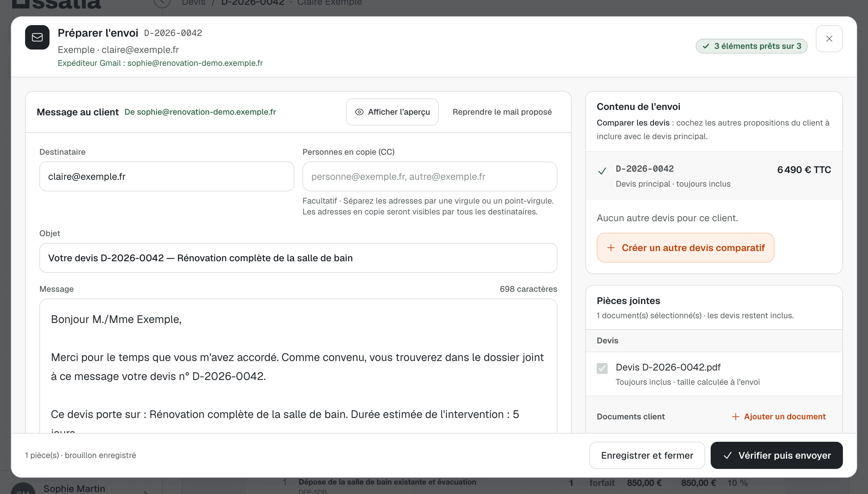Click Enregistrer et fermer

point(647,455)
